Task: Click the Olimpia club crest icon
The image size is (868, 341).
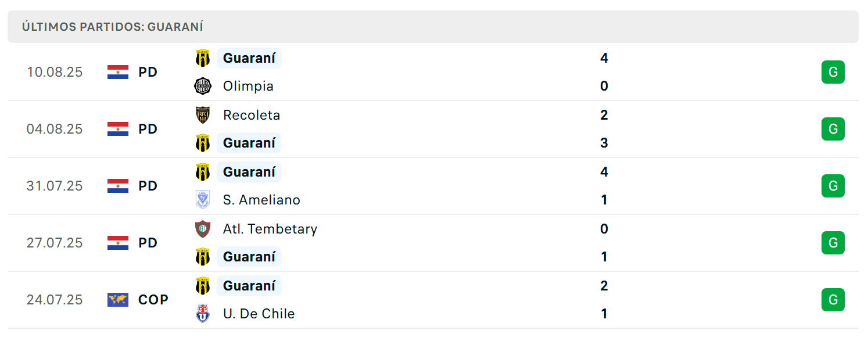Action: 203,86
